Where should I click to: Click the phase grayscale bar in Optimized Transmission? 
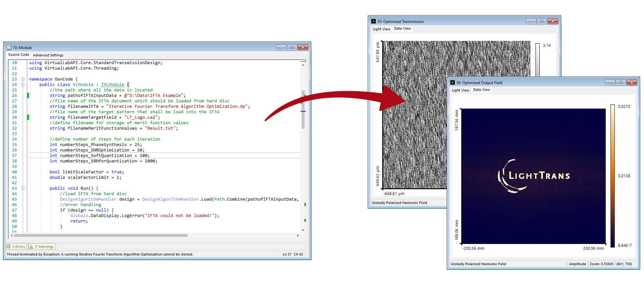pyautogui.click(x=537, y=60)
